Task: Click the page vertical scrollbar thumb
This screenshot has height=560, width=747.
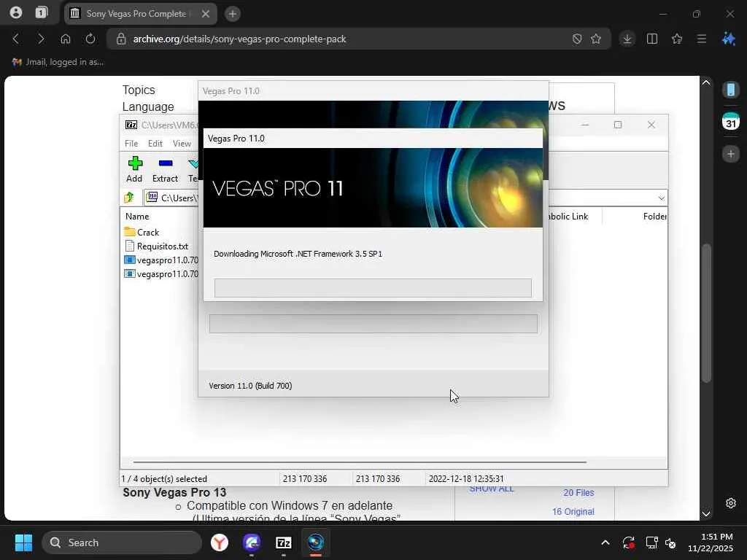Action: pos(706,312)
